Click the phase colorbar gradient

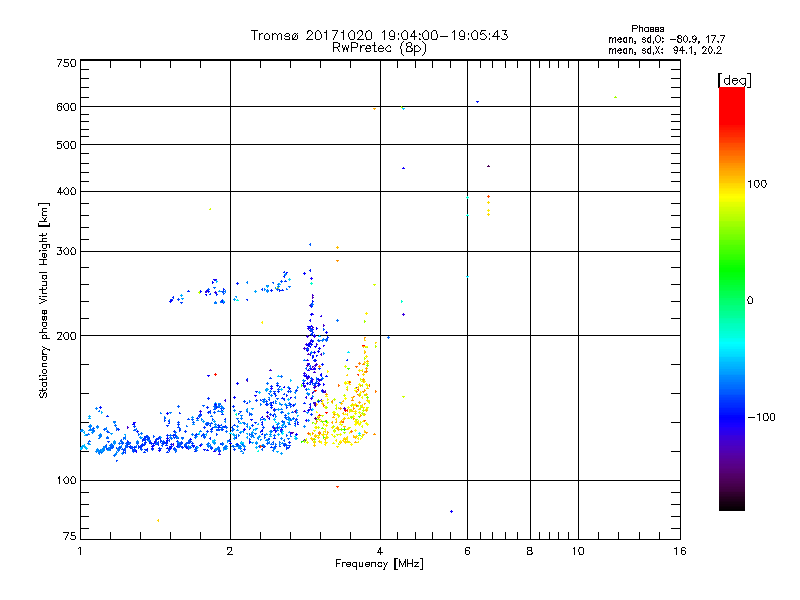732,299
